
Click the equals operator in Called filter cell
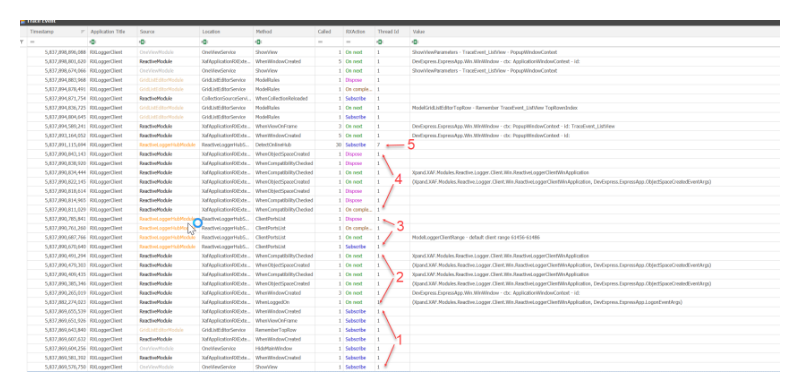tap(320, 42)
